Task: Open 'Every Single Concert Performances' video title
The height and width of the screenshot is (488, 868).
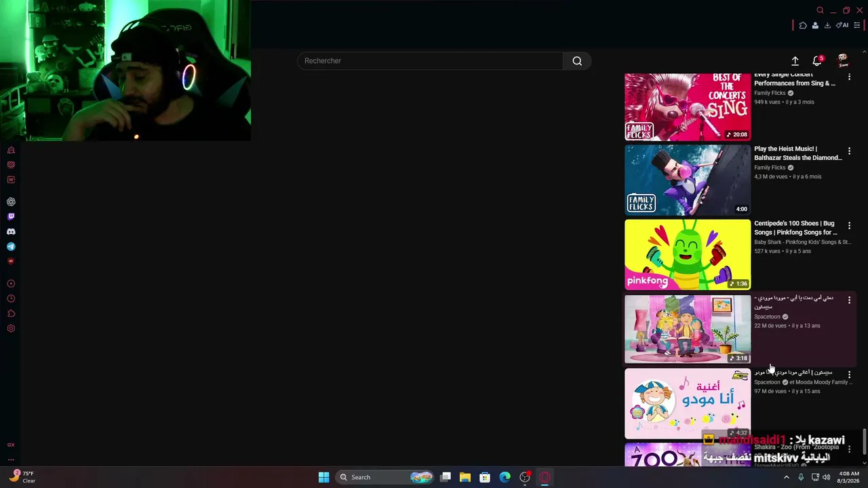Action: (795, 79)
